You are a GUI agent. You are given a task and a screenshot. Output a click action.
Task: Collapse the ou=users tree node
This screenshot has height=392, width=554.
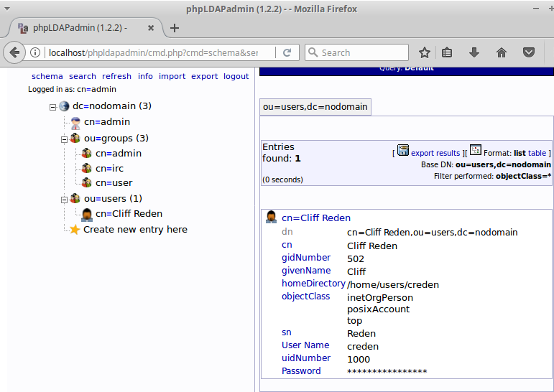click(x=64, y=200)
